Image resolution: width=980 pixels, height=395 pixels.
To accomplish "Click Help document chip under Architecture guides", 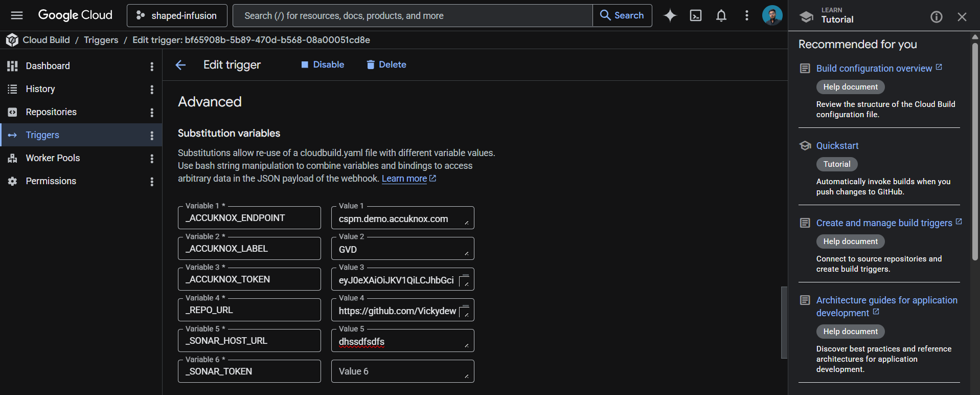I will pos(850,332).
